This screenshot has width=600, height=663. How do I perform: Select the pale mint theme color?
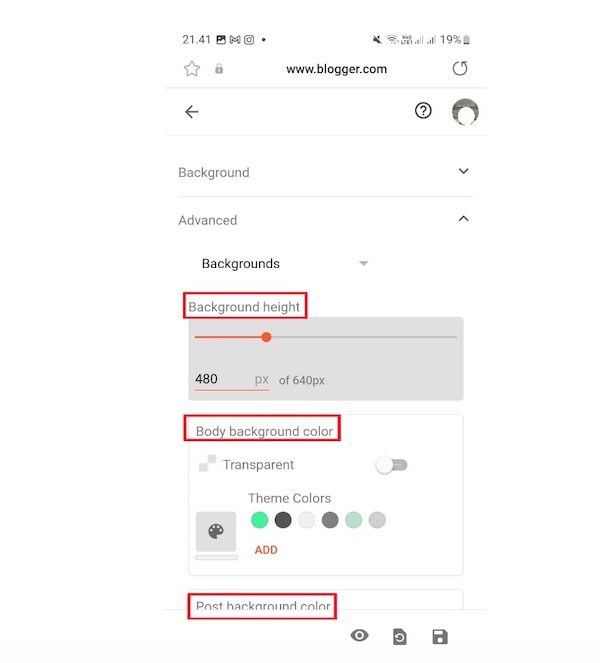pos(353,520)
